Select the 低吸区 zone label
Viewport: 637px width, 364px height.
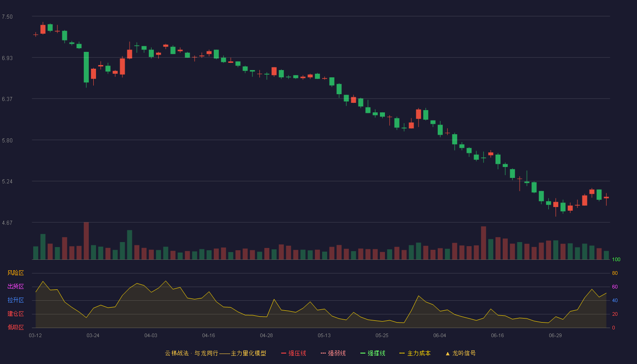pos(15,327)
